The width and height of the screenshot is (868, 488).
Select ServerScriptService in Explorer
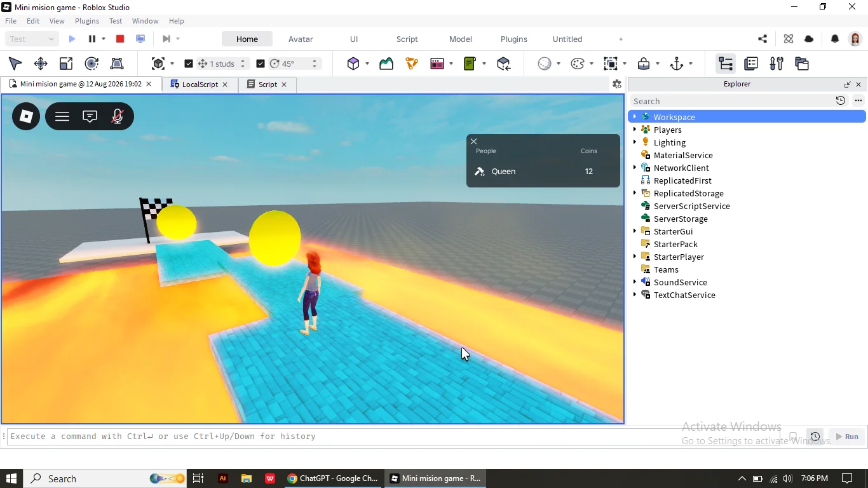tap(691, 206)
